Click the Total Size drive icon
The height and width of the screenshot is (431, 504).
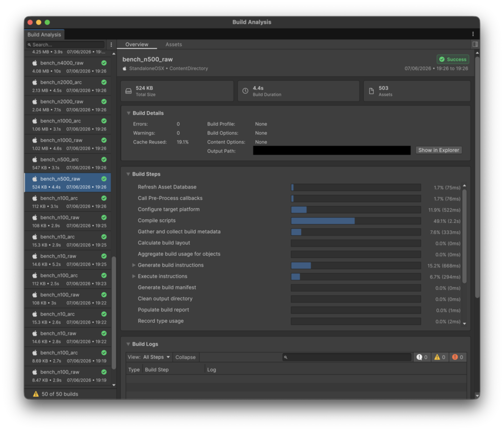128,91
